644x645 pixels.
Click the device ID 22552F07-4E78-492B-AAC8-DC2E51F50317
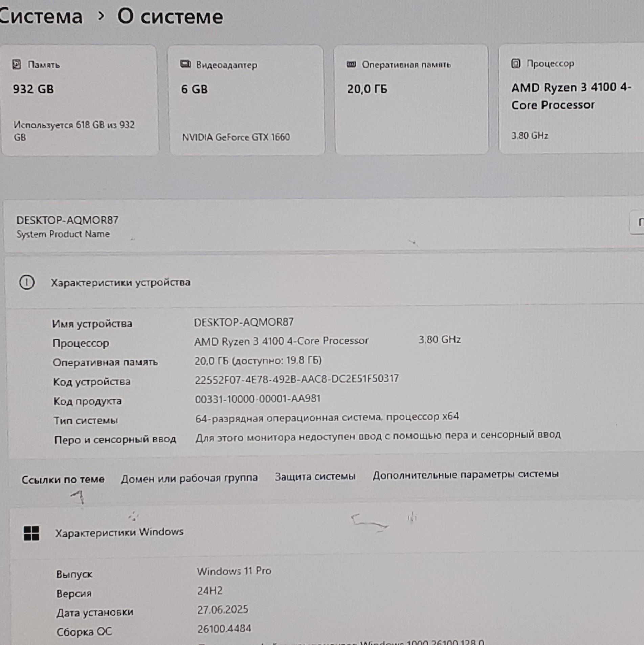297,379
